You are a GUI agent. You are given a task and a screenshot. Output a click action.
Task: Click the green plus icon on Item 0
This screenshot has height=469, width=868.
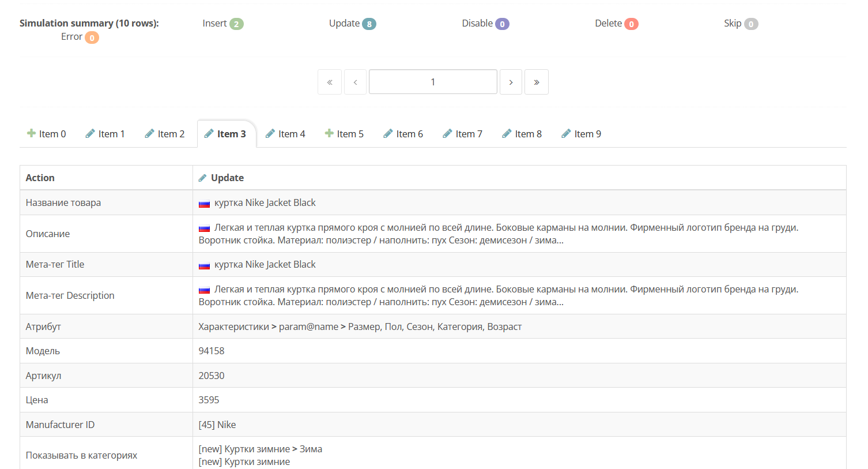[x=31, y=133]
